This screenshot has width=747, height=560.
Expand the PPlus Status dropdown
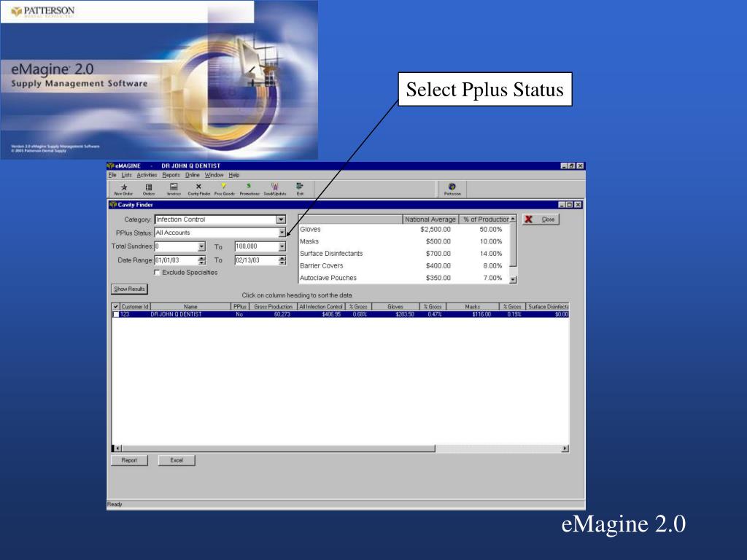tap(282, 233)
